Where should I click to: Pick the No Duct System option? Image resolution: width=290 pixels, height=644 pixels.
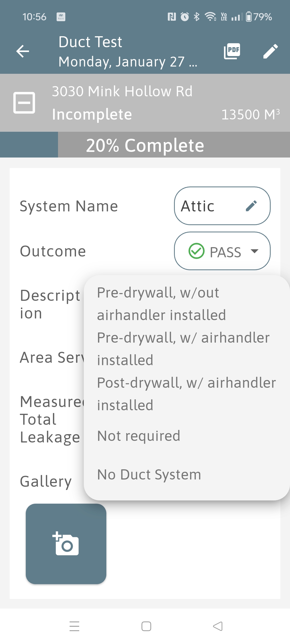[x=149, y=474]
